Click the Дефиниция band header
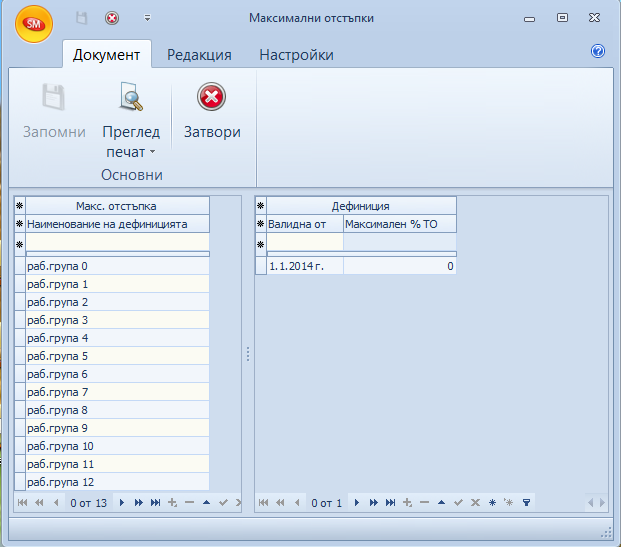Image resolution: width=621 pixels, height=547 pixels. pyautogui.click(x=361, y=206)
